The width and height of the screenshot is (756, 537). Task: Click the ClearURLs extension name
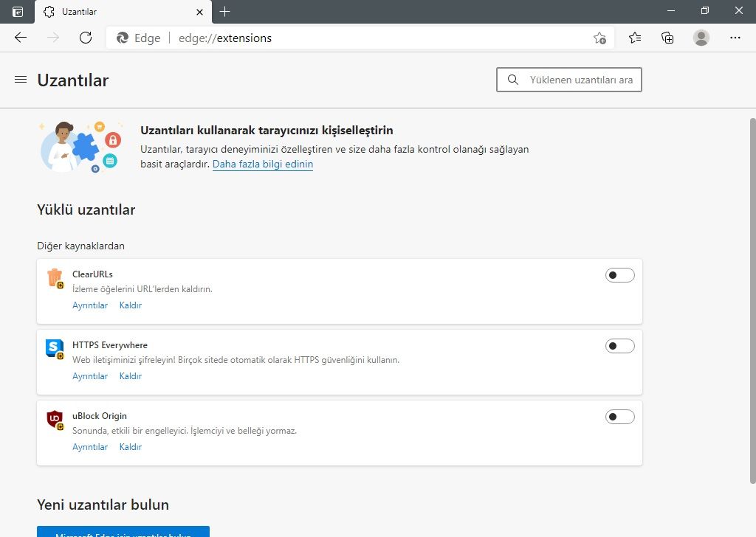(92, 274)
